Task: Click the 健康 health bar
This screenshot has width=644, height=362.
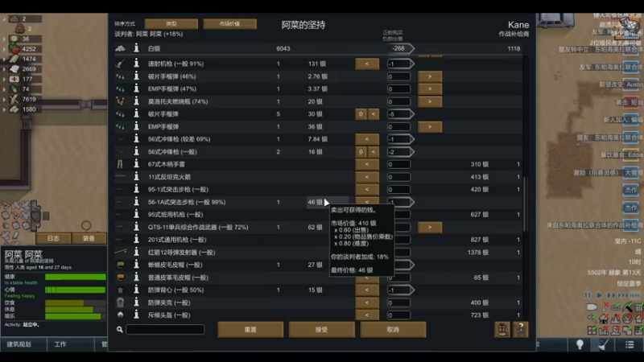Action: pyautogui.click(x=76, y=277)
